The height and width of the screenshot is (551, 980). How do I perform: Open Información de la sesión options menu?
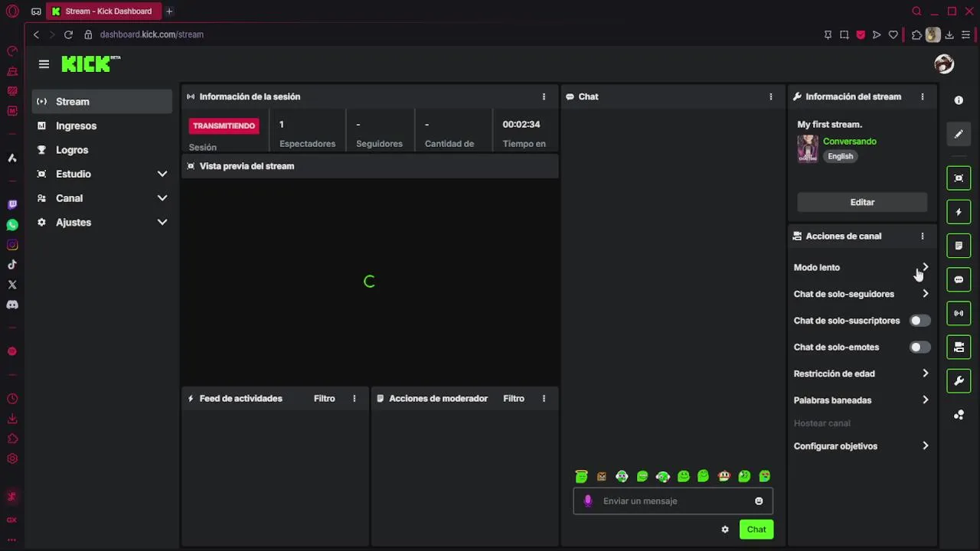click(x=544, y=97)
